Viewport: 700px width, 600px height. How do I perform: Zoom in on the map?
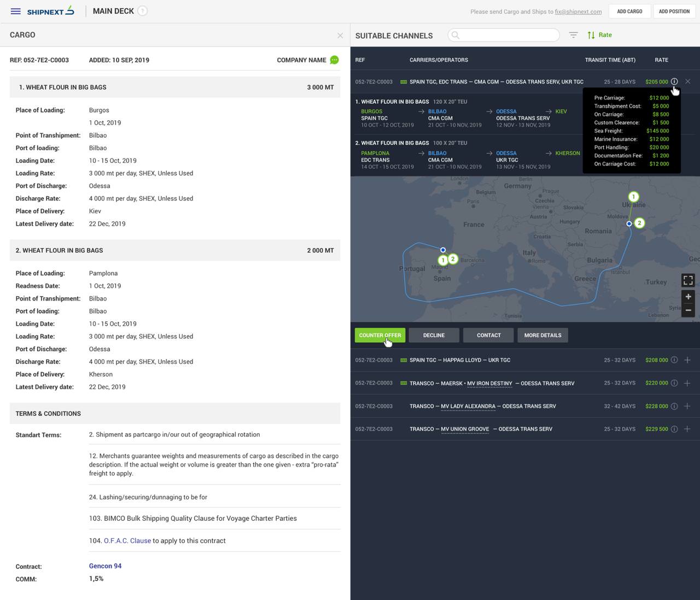689,297
